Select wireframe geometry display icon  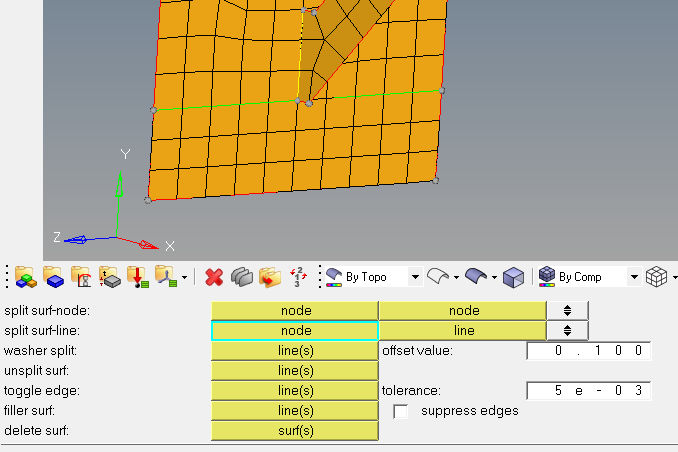coord(438,276)
